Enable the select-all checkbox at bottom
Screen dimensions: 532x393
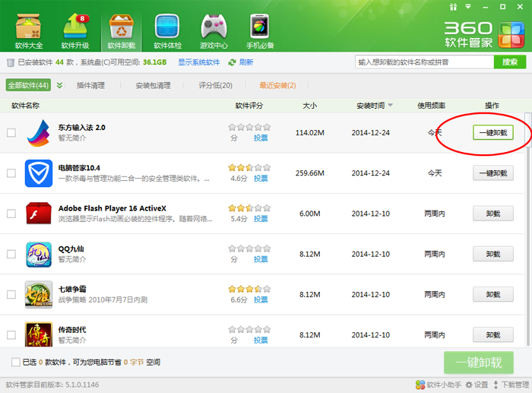(16, 362)
